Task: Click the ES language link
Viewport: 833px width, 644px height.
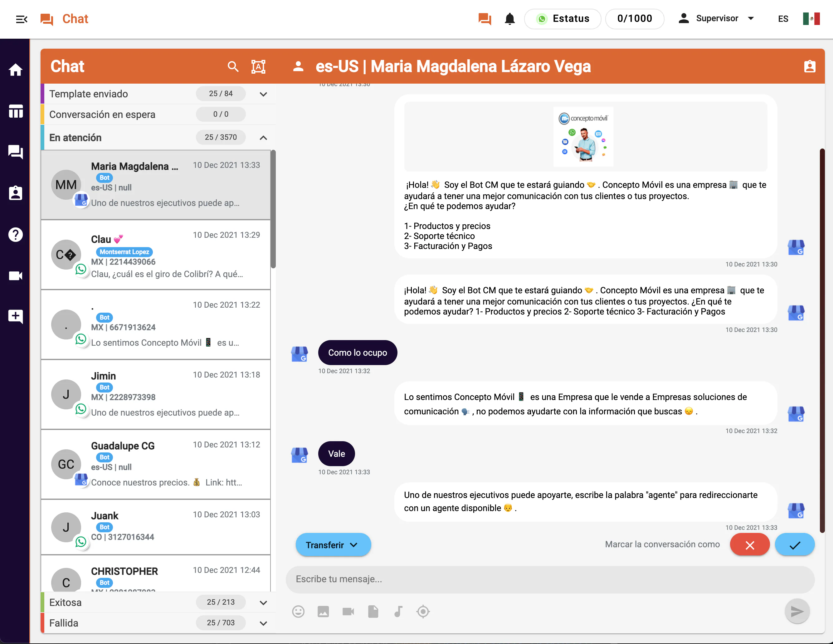Action: click(x=783, y=19)
